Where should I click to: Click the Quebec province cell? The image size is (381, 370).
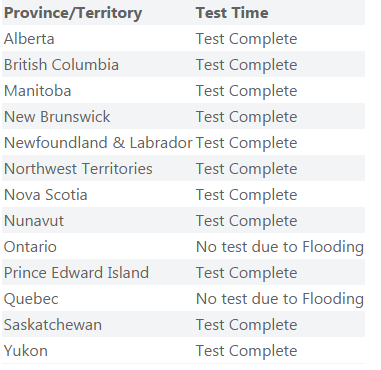31,299
